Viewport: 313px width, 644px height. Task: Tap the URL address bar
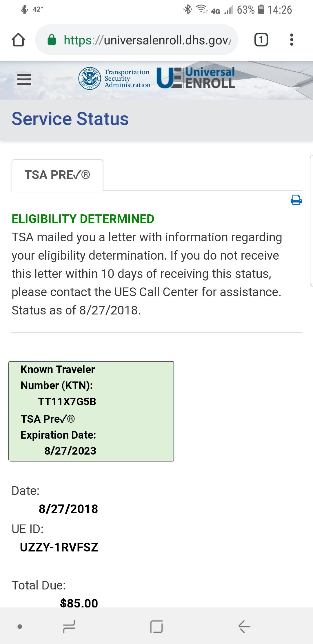pyautogui.click(x=145, y=40)
